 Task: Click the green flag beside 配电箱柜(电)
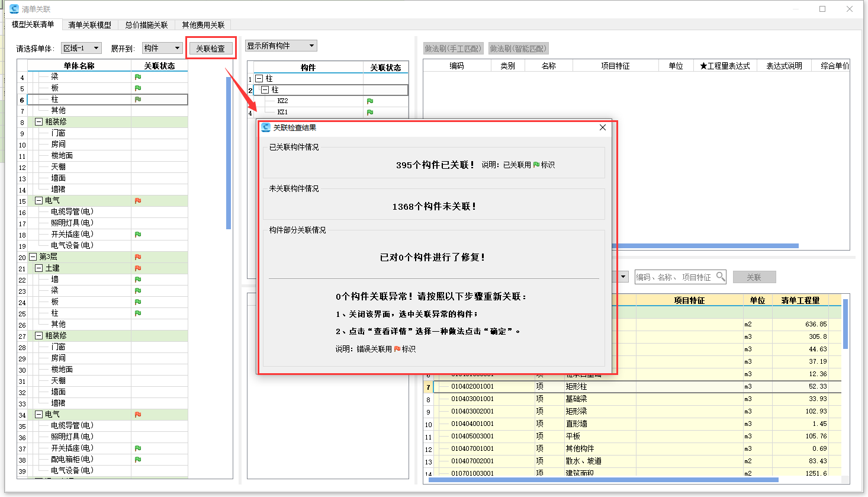[x=138, y=460]
